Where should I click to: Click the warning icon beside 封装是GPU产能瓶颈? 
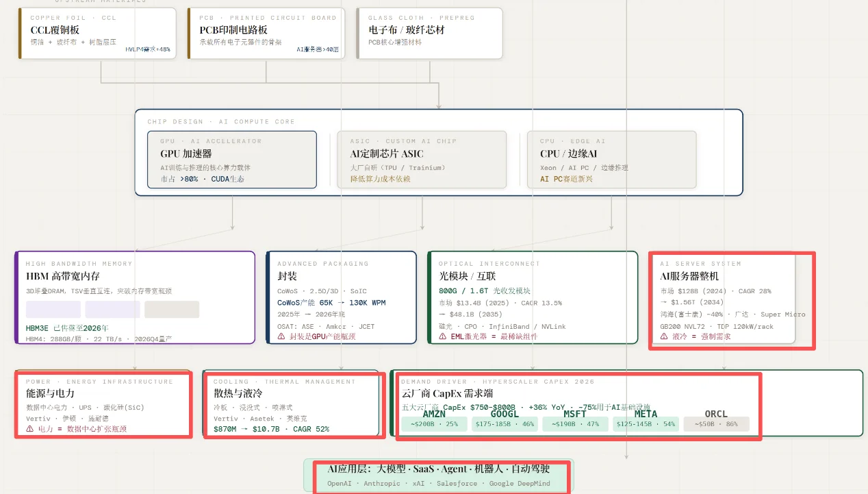281,336
